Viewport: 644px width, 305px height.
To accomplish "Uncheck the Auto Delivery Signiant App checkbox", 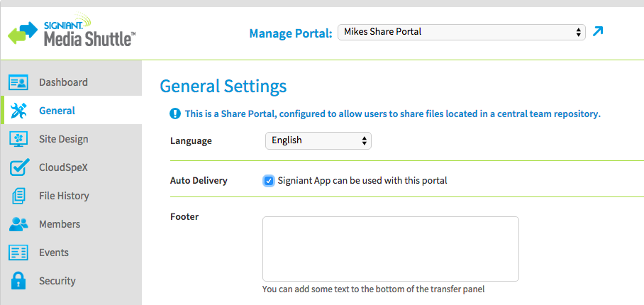I will (269, 181).
